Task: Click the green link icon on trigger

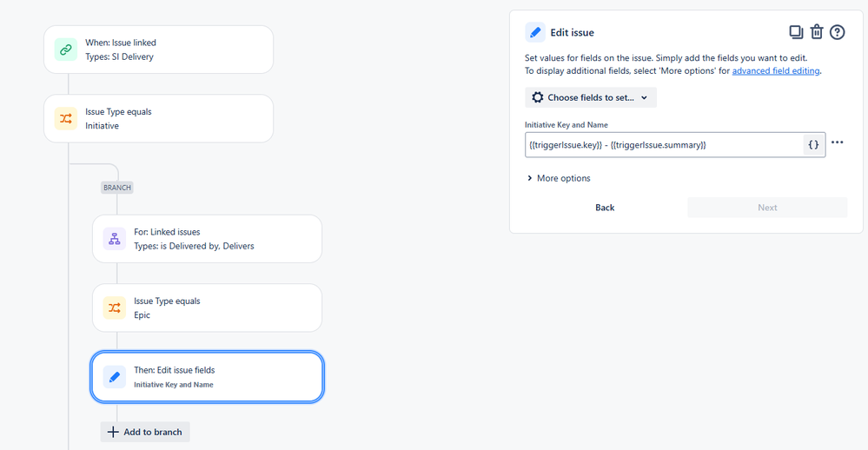Action: pyautogui.click(x=66, y=50)
